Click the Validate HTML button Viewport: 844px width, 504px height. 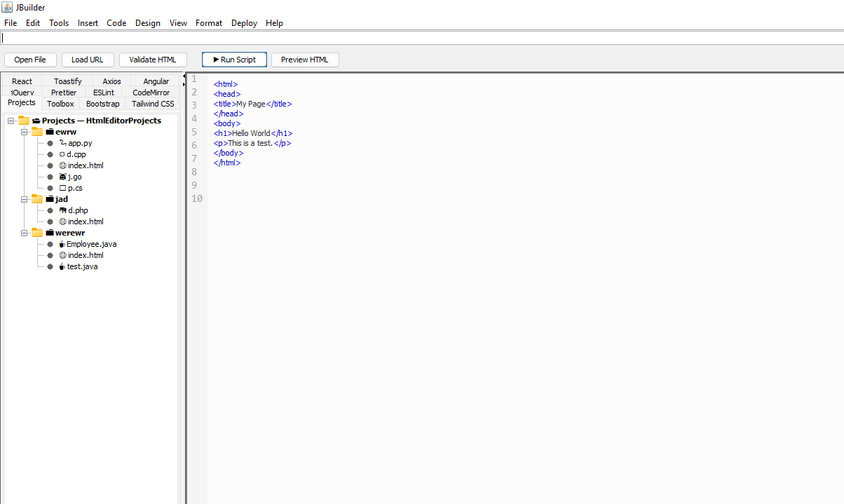[153, 60]
